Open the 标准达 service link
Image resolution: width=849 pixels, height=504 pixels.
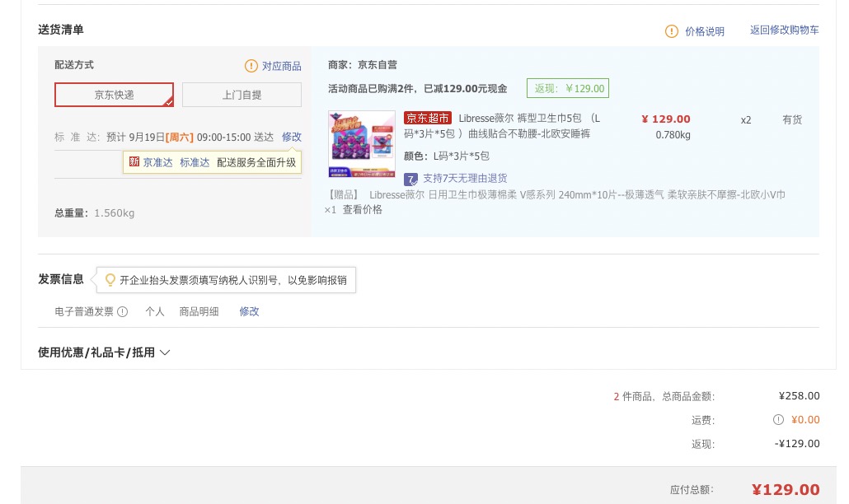click(195, 162)
